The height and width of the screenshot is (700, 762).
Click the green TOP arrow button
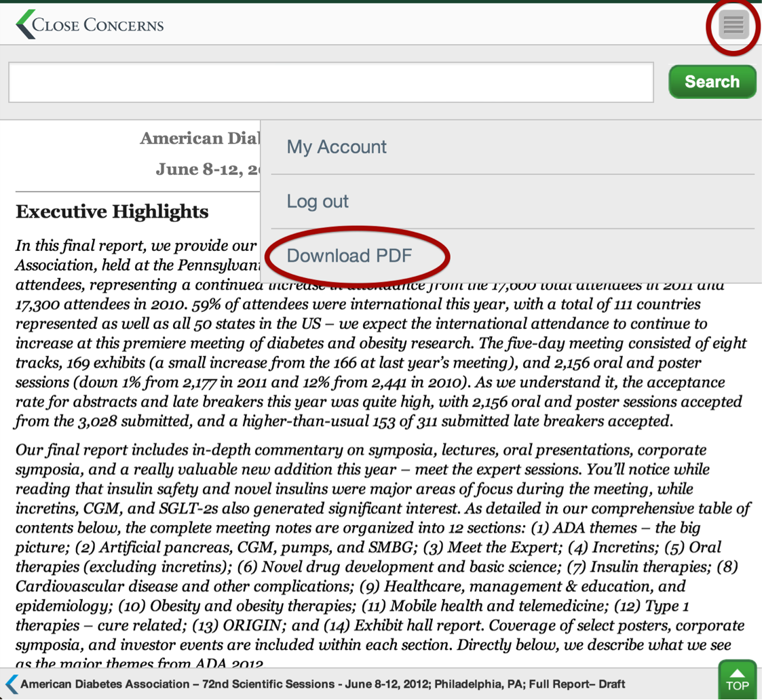click(737, 679)
